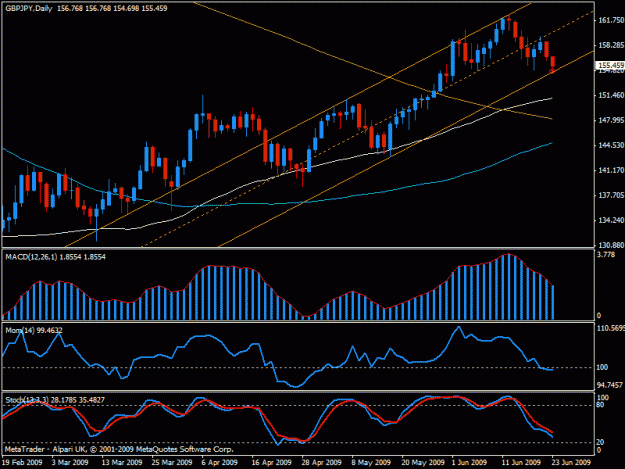Click the 13 Mar 2009 date label
The image size is (625, 469).
click(x=122, y=463)
